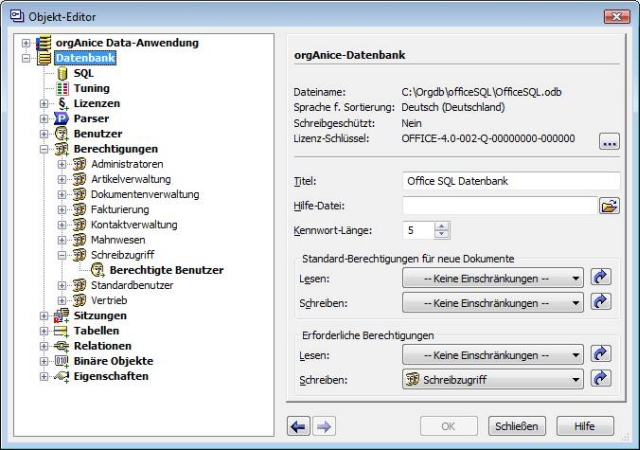Image resolution: width=640 pixels, height=450 pixels.
Task: Click the Datenbank node icon
Action: click(44, 58)
